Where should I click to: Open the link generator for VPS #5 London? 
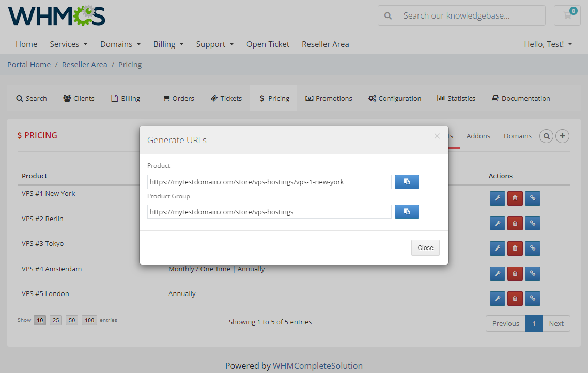tap(532, 298)
